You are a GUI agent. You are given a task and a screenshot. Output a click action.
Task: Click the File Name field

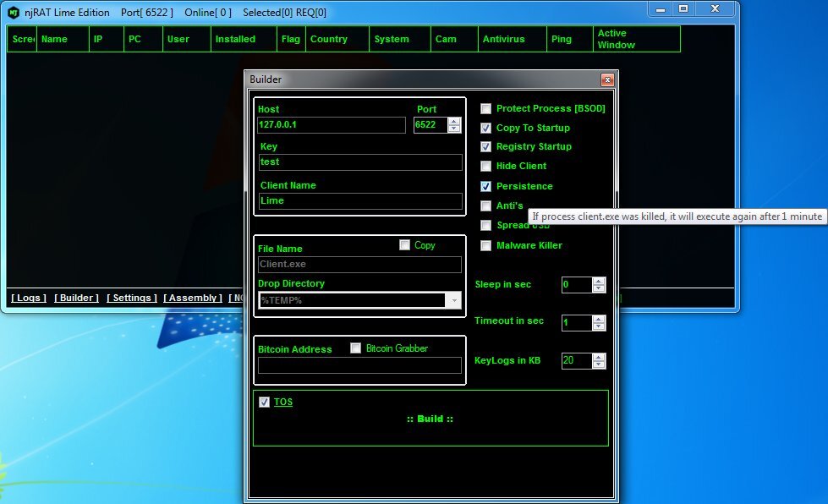pos(359,265)
